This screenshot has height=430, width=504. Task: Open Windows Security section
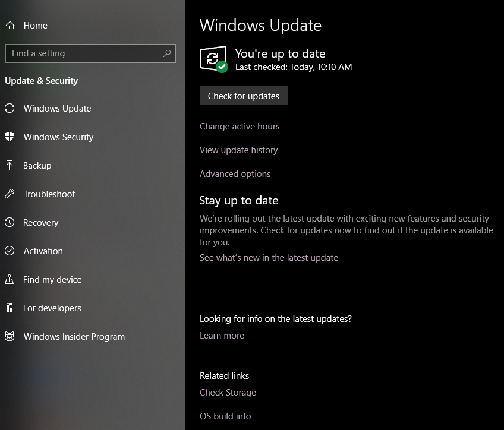58,137
